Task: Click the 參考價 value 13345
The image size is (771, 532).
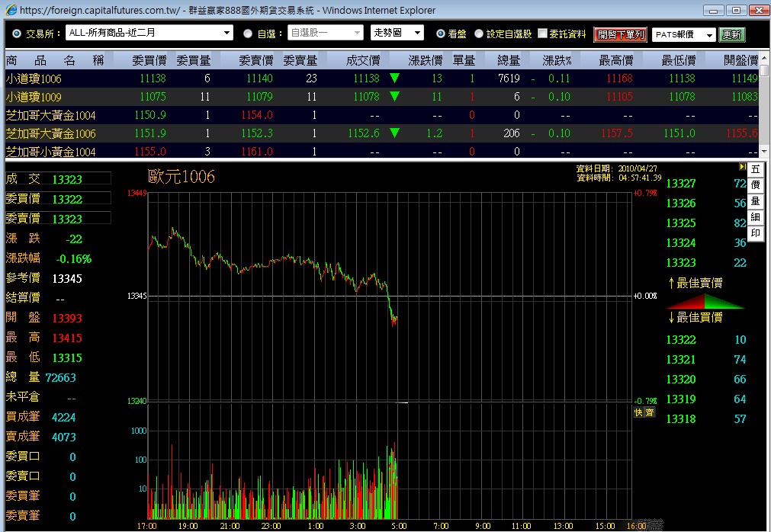Action: click(x=67, y=278)
